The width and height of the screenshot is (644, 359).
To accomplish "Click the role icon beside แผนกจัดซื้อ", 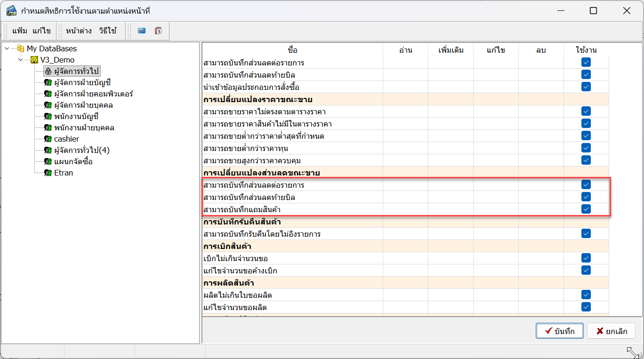I will [48, 161].
